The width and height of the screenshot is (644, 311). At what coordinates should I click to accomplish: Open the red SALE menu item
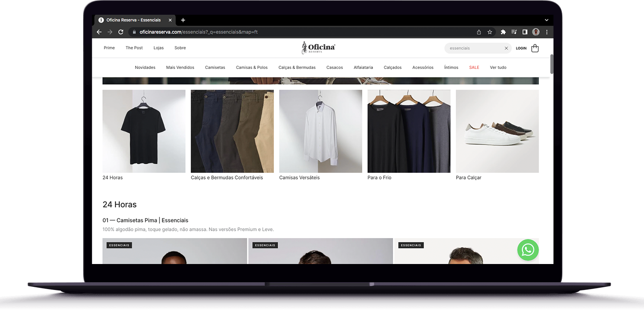click(x=474, y=68)
